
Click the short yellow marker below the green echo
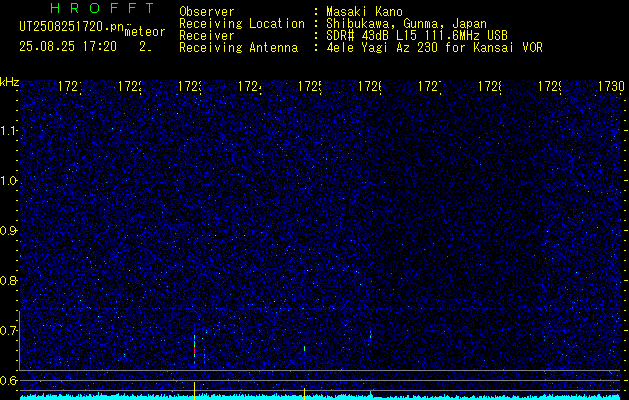coord(304,393)
